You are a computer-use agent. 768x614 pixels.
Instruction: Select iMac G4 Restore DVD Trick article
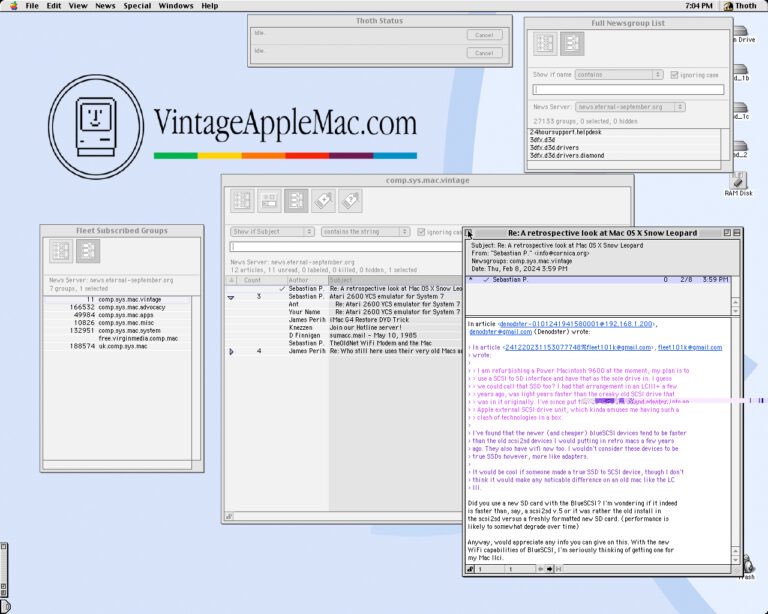point(343,320)
